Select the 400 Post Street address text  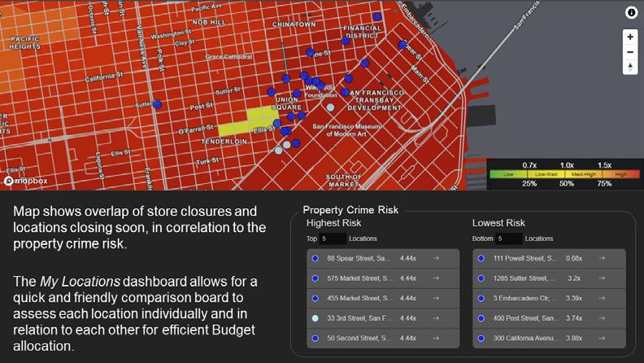[526, 318]
